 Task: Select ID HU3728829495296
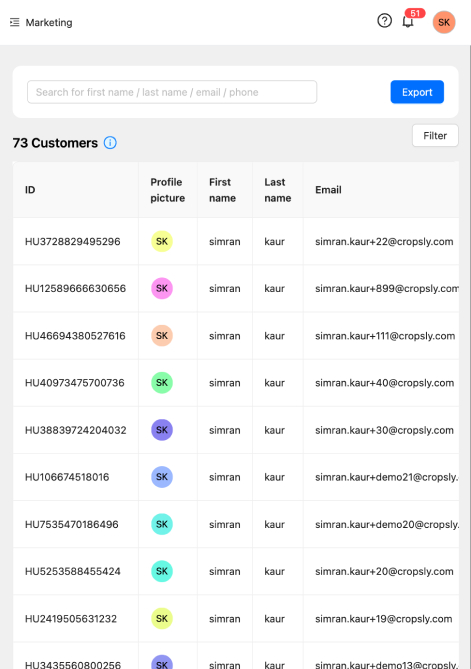click(x=73, y=241)
